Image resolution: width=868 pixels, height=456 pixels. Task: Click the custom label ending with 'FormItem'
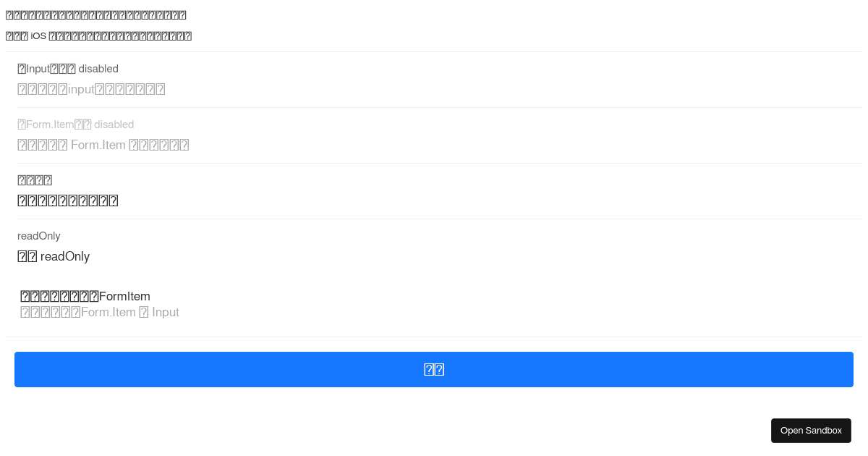coord(85,296)
